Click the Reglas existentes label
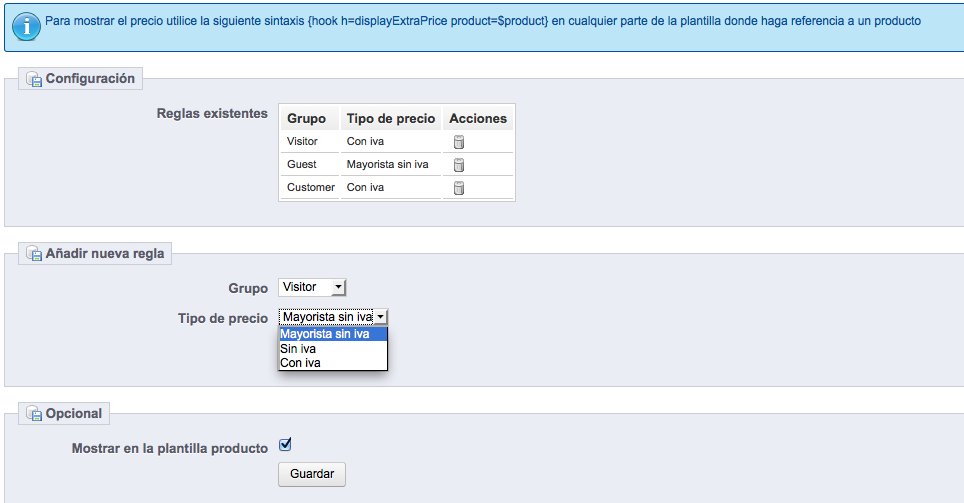The width and height of the screenshot is (964, 503). coord(212,113)
